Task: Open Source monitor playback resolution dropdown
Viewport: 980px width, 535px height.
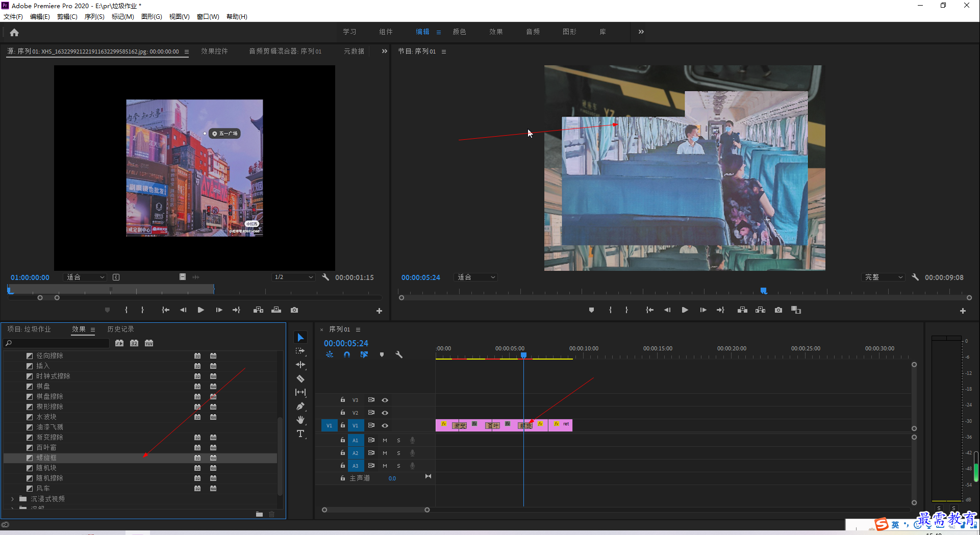Action: 293,277
